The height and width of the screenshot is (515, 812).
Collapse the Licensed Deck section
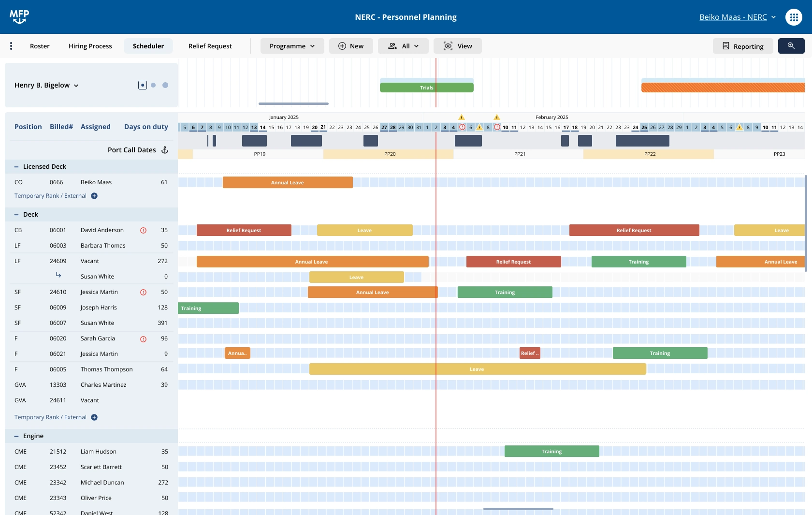coord(16,167)
